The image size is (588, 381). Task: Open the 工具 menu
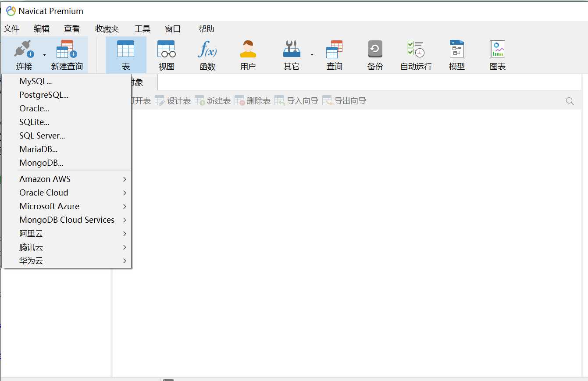tap(143, 28)
